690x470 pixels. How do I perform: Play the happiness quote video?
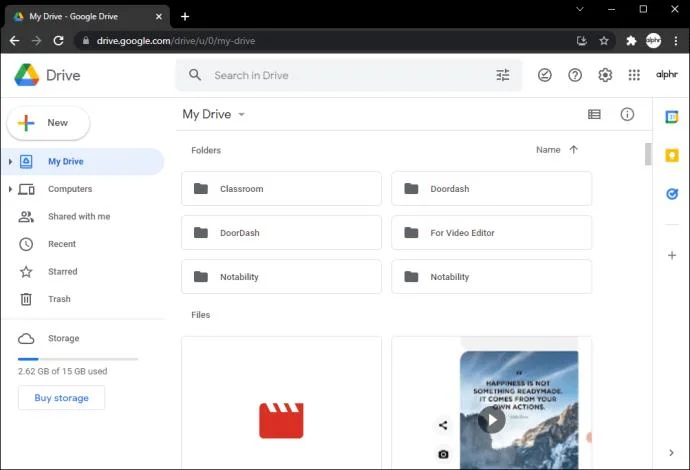[x=492, y=420]
